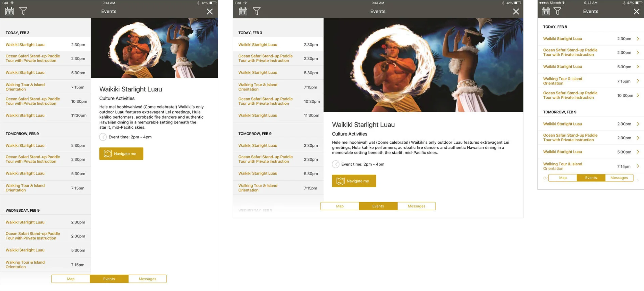
Task: Click the clock icon beside the landscape iPad event time
Action: pos(335,164)
